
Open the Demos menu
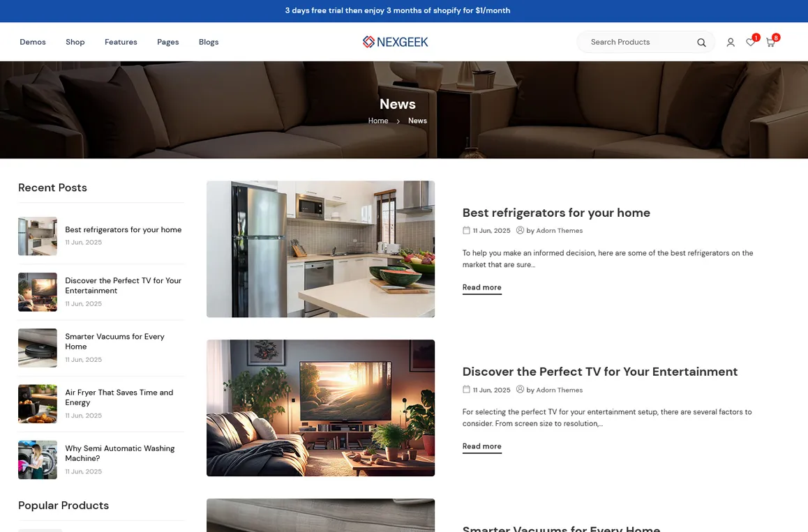coord(33,42)
